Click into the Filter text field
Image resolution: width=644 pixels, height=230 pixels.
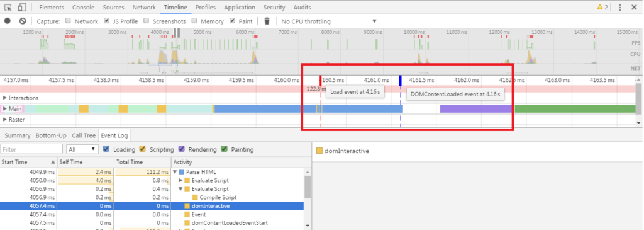[x=31, y=149]
